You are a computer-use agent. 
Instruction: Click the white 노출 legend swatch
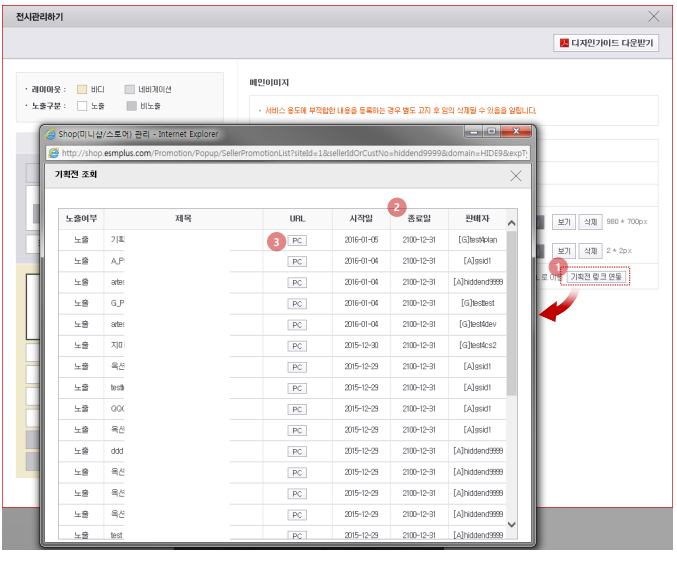[82, 106]
